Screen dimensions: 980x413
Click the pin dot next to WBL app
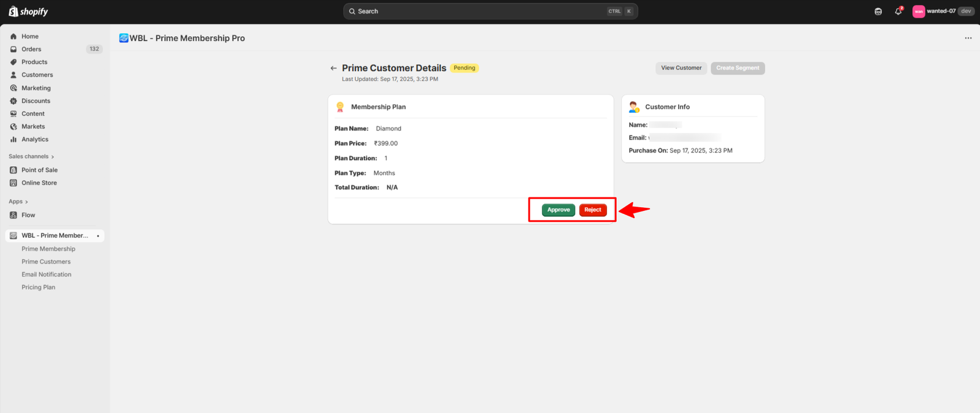(x=98, y=236)
